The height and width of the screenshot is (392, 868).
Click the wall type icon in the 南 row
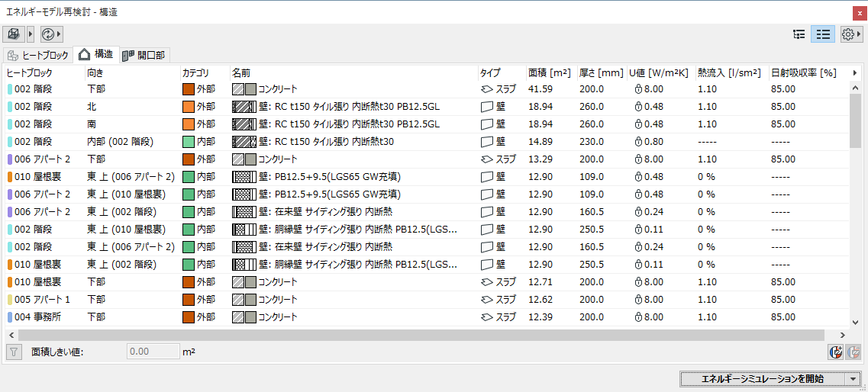pyautogui.click(x=487, y=124)
